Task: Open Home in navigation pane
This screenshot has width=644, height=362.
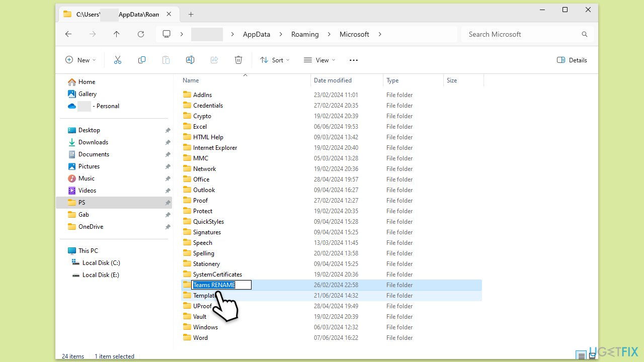Action: pyautogui.click(x=87, y=82)
